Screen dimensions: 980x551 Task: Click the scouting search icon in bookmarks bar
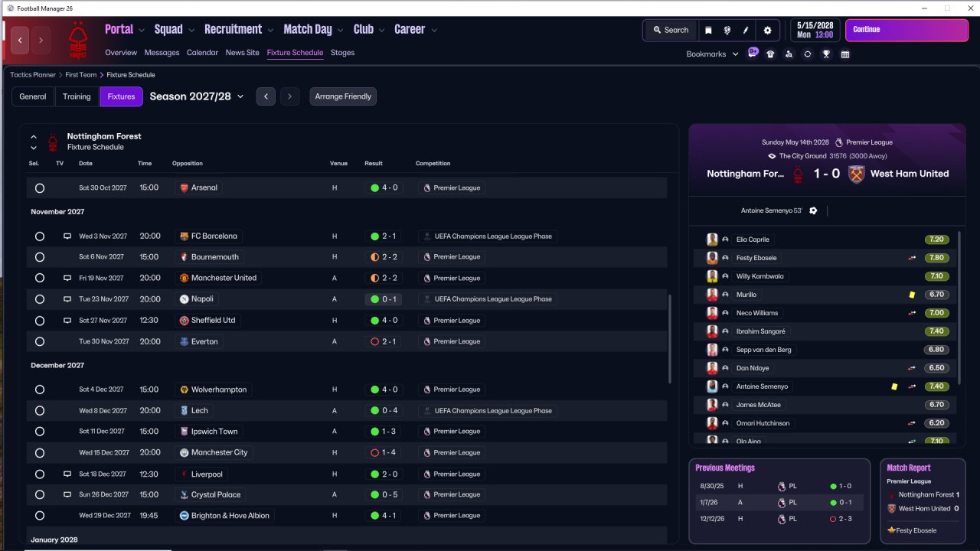point(789,54)
